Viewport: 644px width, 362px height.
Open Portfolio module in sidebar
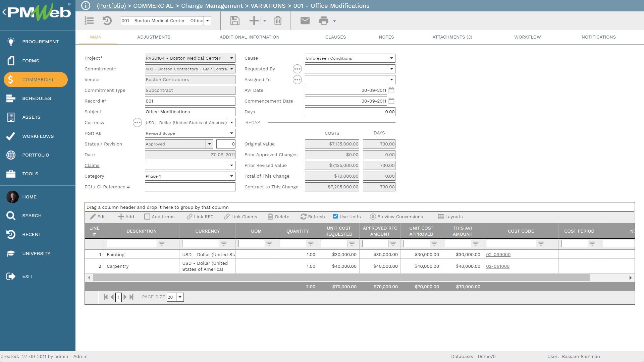point(38,155)
